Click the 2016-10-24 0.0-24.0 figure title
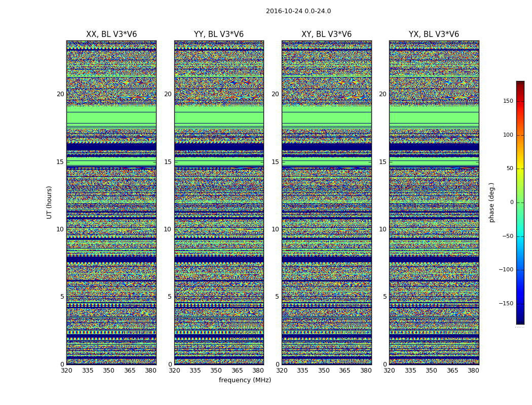Image resolution: width=532 pixels, height=405 pixels. pyautogui.click(x=298, y=11)
